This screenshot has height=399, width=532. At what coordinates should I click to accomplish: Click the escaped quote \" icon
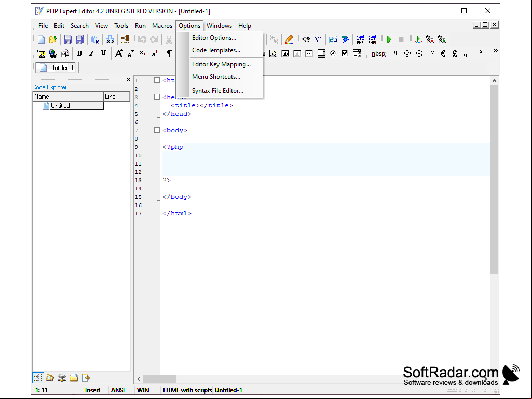(318, 40)
